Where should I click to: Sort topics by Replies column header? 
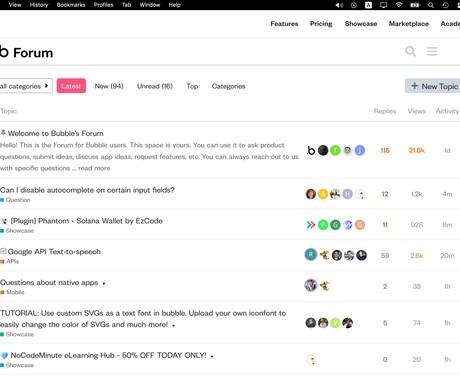click(x=385, y=111)
